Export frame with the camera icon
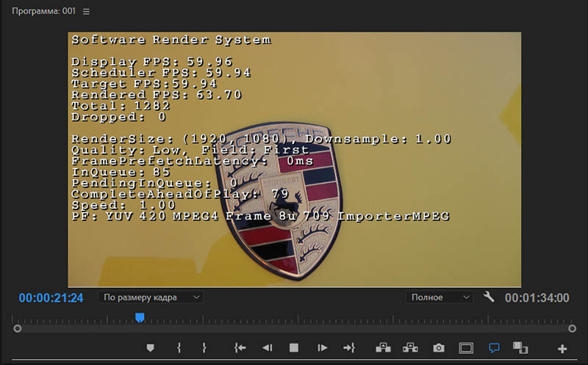Viewport: 588px width, 365px height. pyautogui.click(x=438, y=348)
